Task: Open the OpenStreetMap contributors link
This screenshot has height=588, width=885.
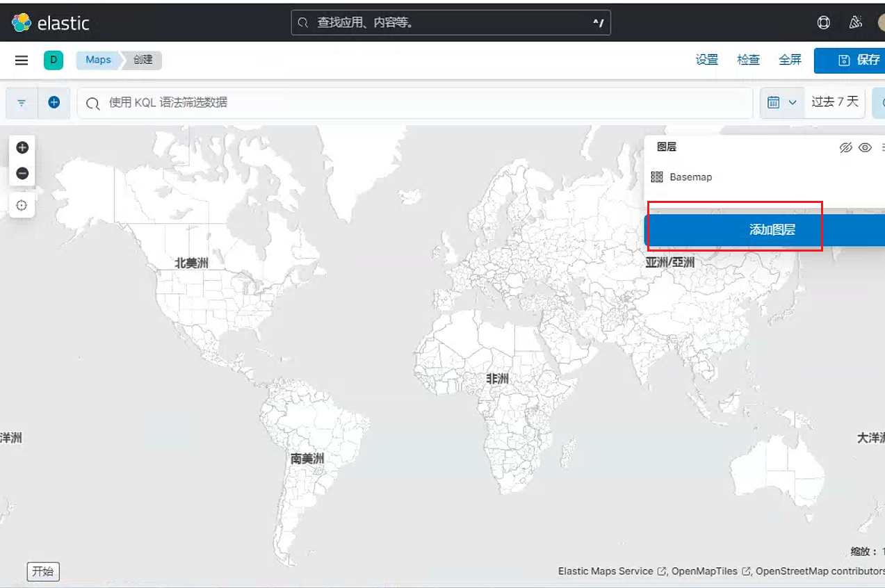Action: [x=820, y=571]
